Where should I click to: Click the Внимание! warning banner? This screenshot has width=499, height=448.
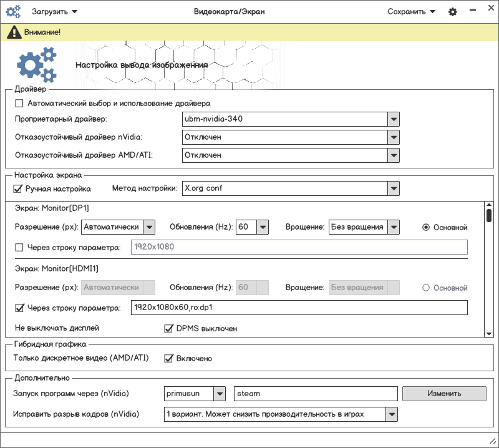click(x=249, y=31)
